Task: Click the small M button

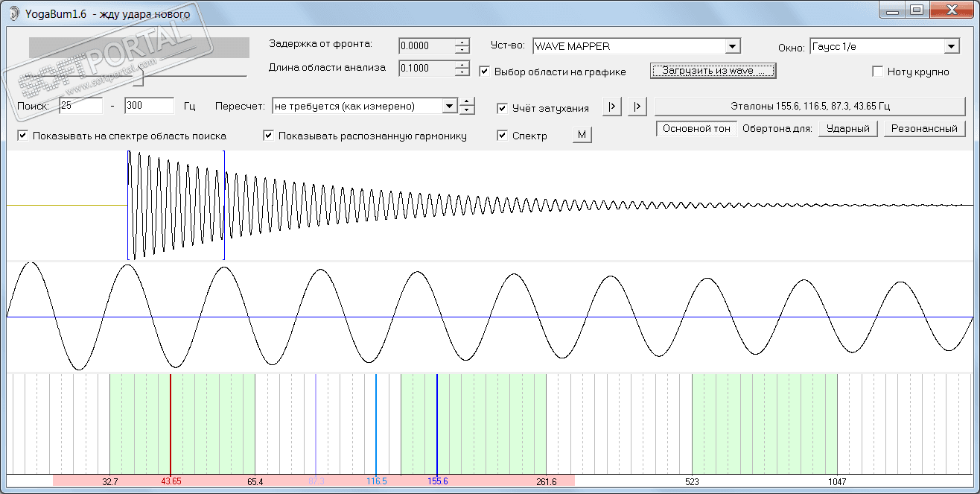Action: 582,135
